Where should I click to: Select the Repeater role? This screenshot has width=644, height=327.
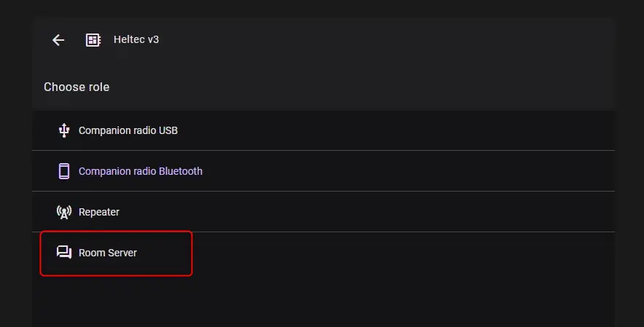point(323,211)
